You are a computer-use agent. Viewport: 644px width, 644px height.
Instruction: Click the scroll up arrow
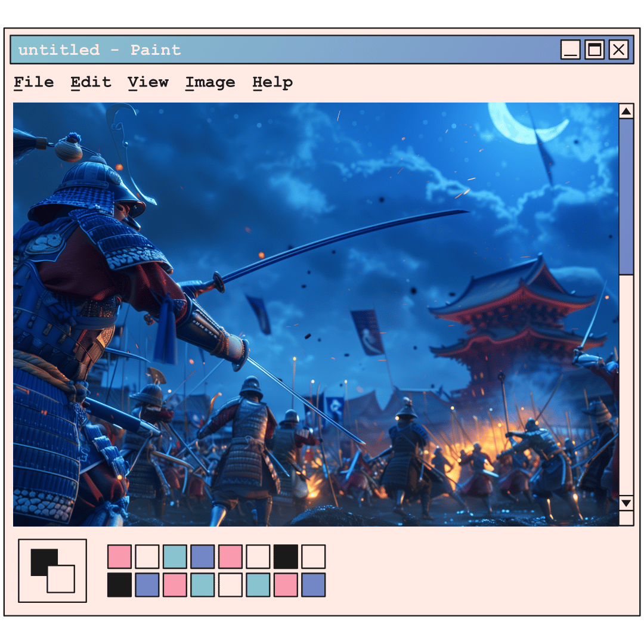[x=626, y=111]
